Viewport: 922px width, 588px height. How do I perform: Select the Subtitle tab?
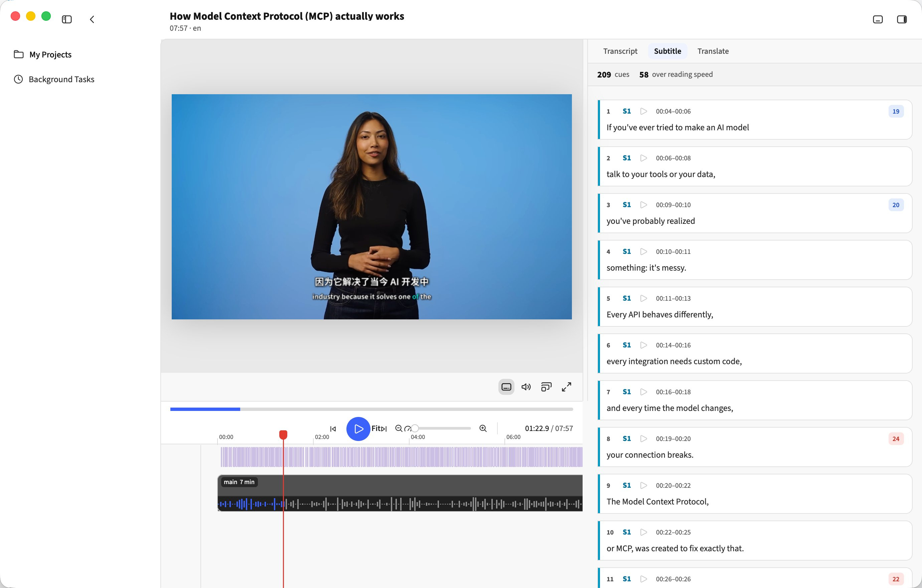[667, 51]
